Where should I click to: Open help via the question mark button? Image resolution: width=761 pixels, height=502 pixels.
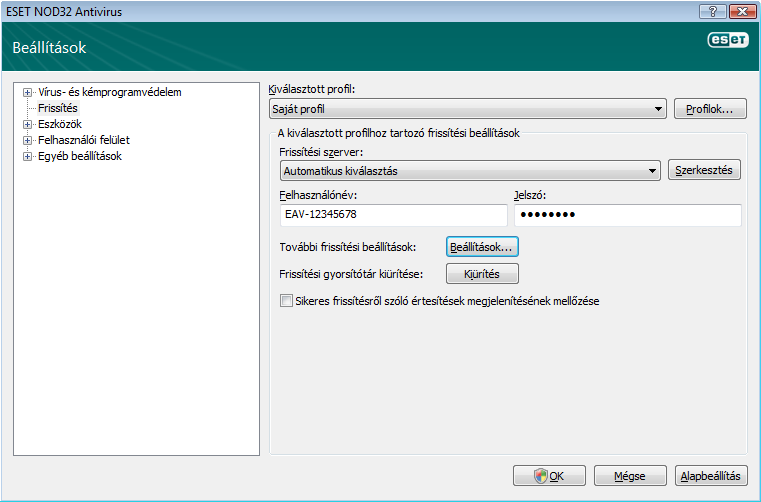coord(713,11)
